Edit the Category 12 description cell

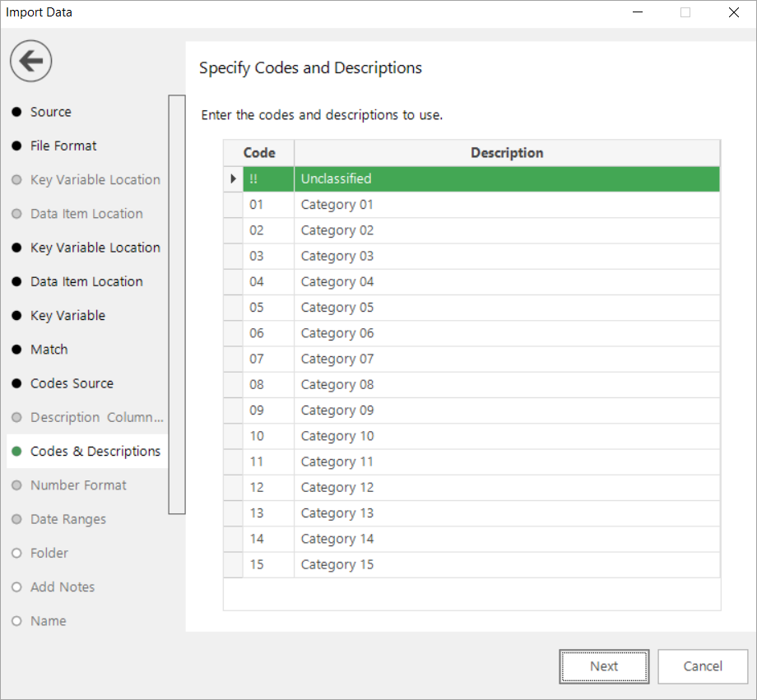click(x=507, y=488)
